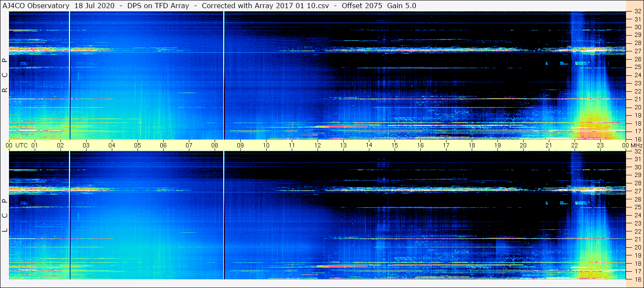Select 27 MHz label on upper frequency scale
The height and width of the screenshot is (288, 644).
(637, 51)
